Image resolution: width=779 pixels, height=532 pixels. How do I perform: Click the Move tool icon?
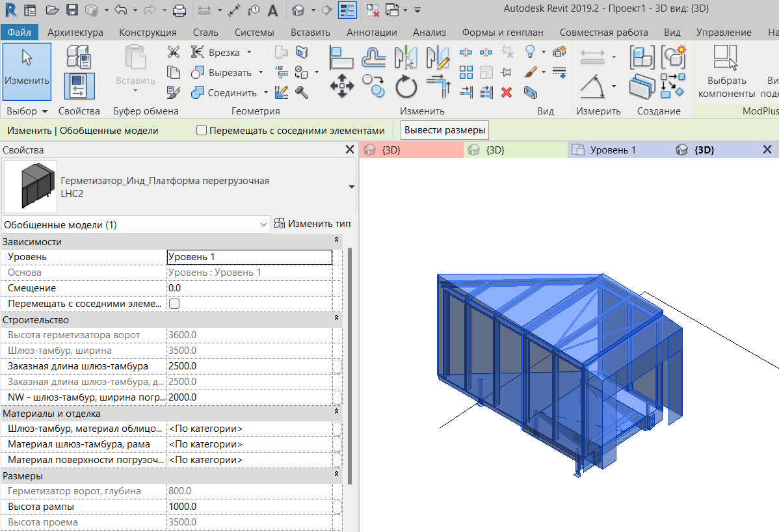coord(342,86)
